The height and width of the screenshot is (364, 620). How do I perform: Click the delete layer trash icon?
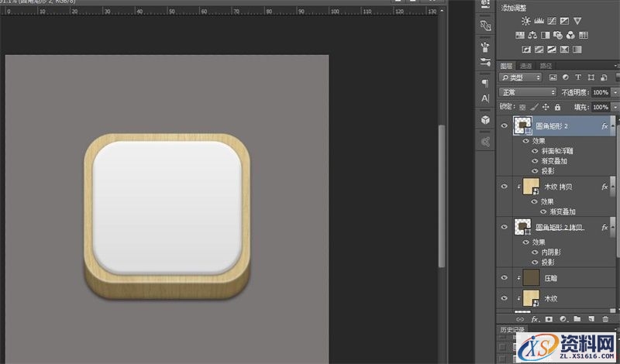click(605, 318)
